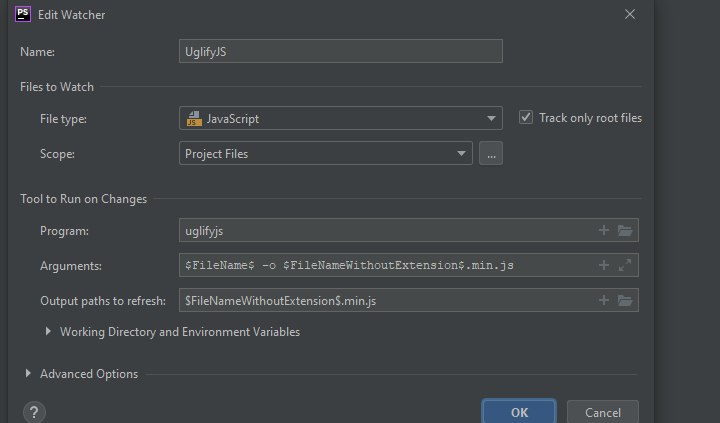The image size is (720, 423).
Task: Insert macro in Program field via plus icon
Action: pos(604,231)
